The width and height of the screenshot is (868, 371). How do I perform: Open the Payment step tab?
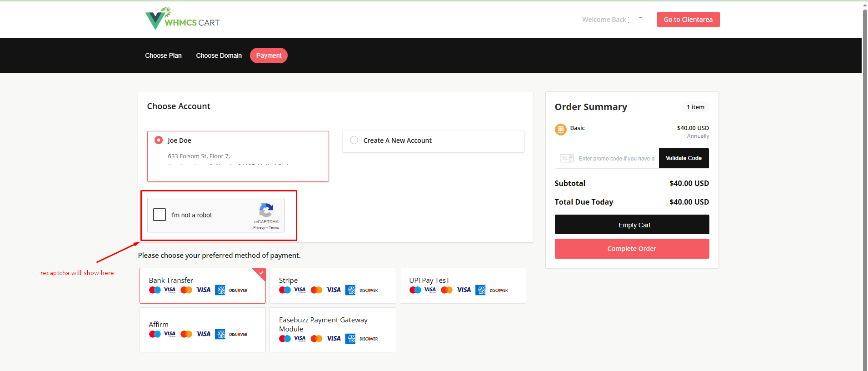pyautogui.click(x=269, y=55)
